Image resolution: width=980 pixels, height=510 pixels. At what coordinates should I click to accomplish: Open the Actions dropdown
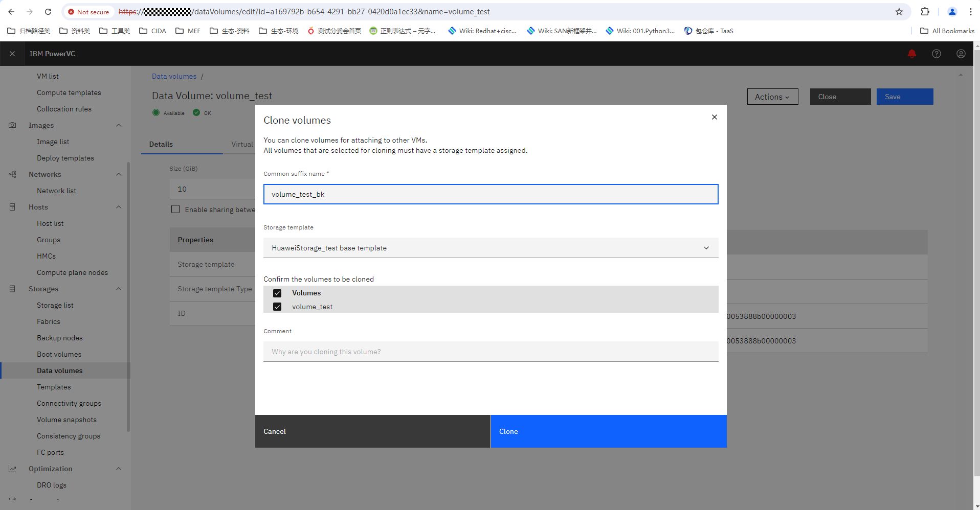[772, 97]
